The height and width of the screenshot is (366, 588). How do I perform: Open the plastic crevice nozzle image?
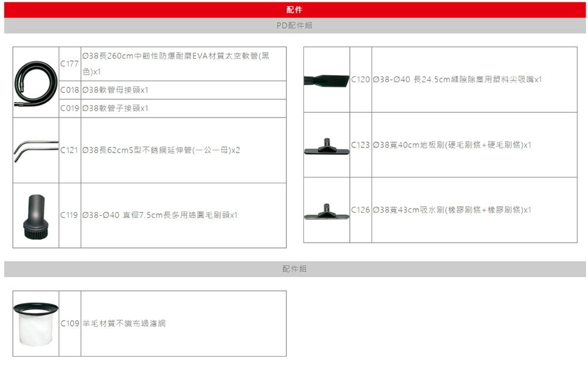pyautogui.click(x=326, y=79)
